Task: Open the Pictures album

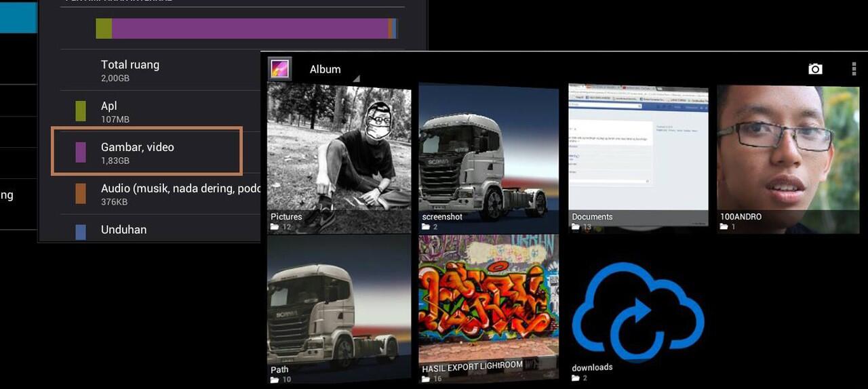Action: [339, 159]
